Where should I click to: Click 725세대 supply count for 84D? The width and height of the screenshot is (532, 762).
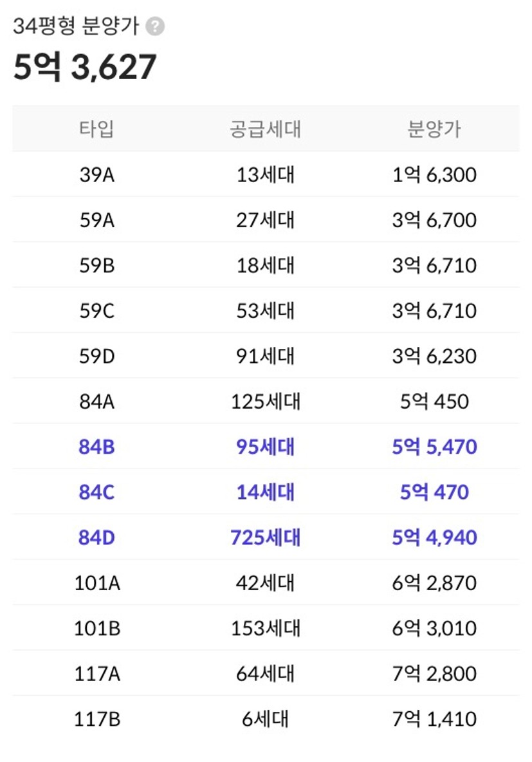pyautogui.click(x=265, y=537)
